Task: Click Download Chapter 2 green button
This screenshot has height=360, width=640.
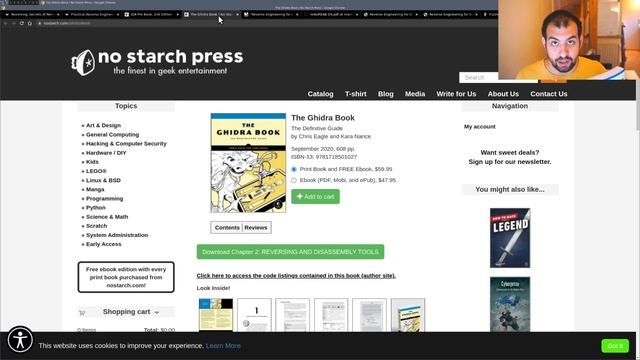Action: click(290, 252)
